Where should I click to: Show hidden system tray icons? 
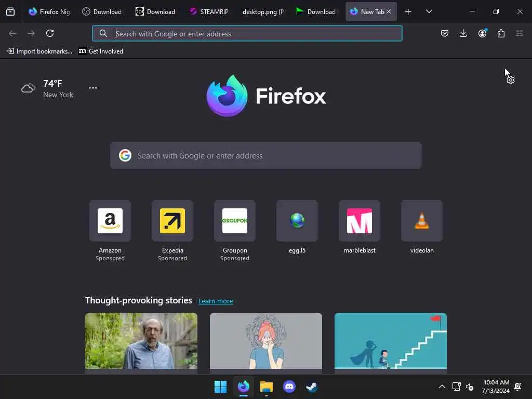click(x=442, y=387)
